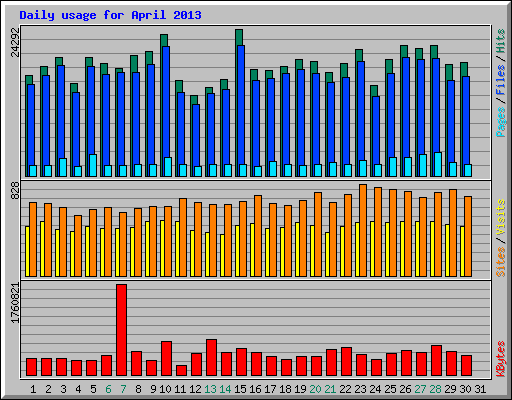The width and height of the screenshot is (512, 400).
Task: Click weekend day label 13
Action: pos(210,389)
